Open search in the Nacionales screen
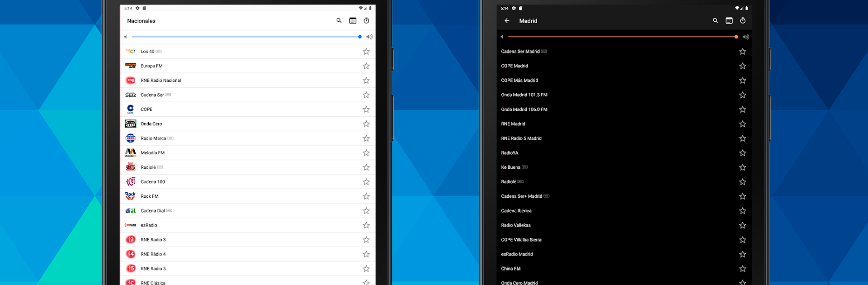This screenshot has height=285, width=868. 339,21
